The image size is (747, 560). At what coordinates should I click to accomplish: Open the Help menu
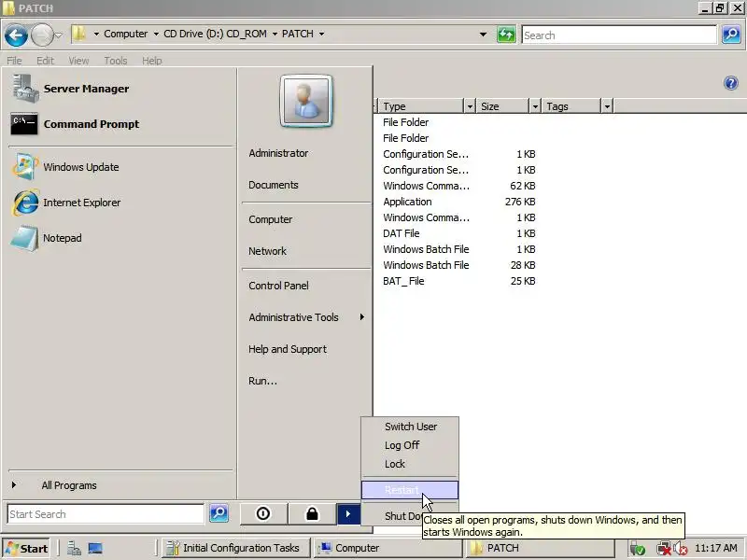pos(152,61)
